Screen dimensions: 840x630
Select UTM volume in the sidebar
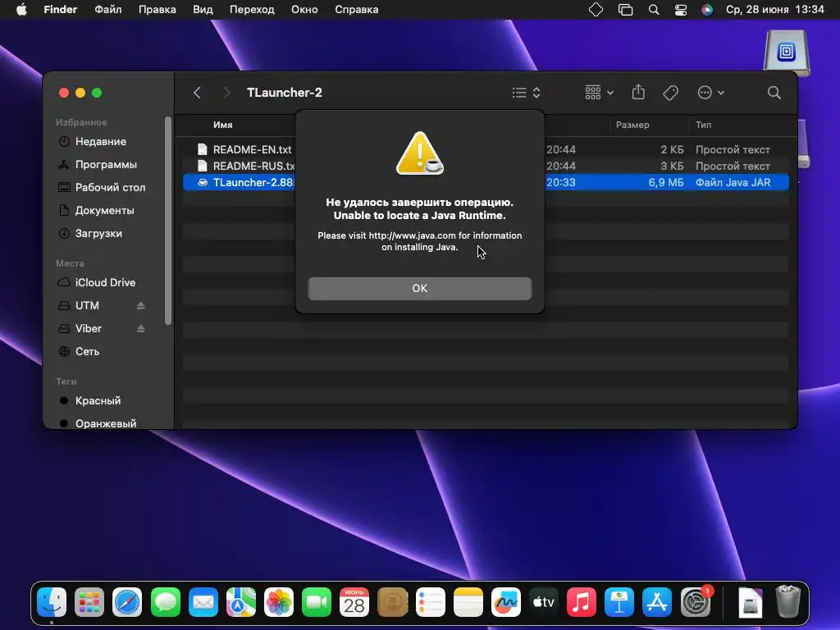[x=87, y=305]
